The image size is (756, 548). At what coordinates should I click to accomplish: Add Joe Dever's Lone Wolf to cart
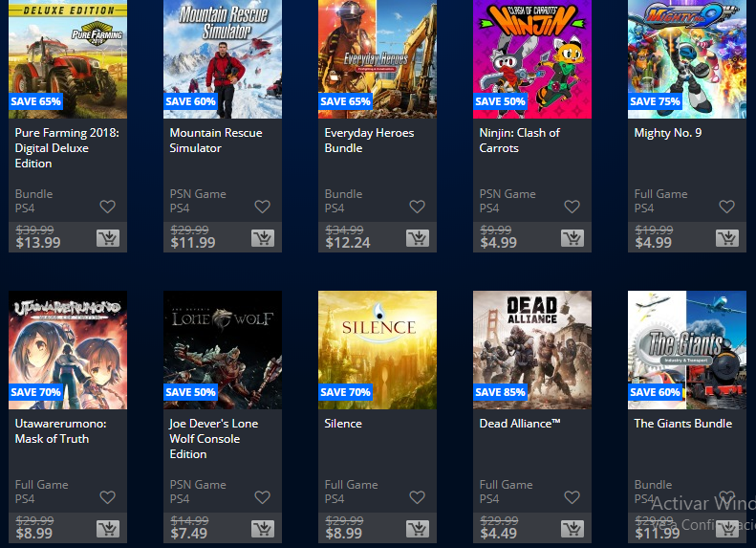[x=263, y=529]
